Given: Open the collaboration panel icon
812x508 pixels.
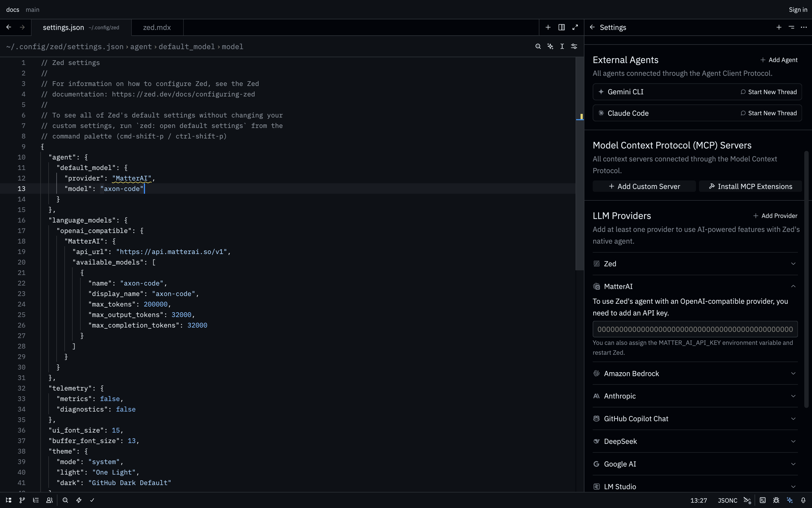Looking at the screenshot, I should click(x=49, y=500).
